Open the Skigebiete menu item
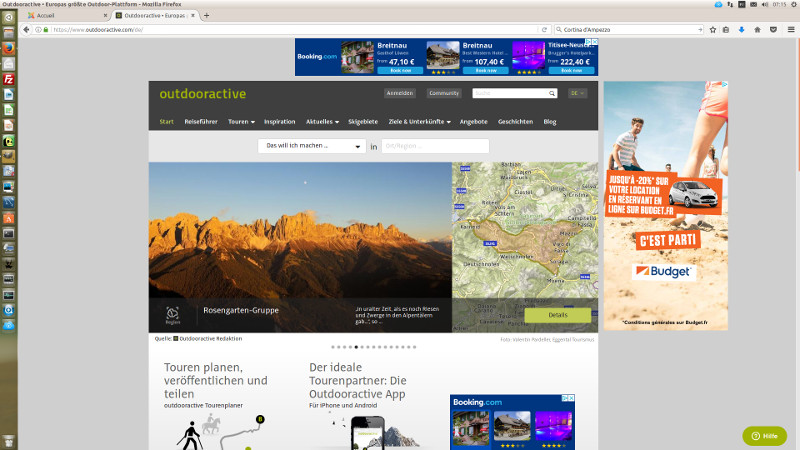800x450 pixels. tap(363, 122)
